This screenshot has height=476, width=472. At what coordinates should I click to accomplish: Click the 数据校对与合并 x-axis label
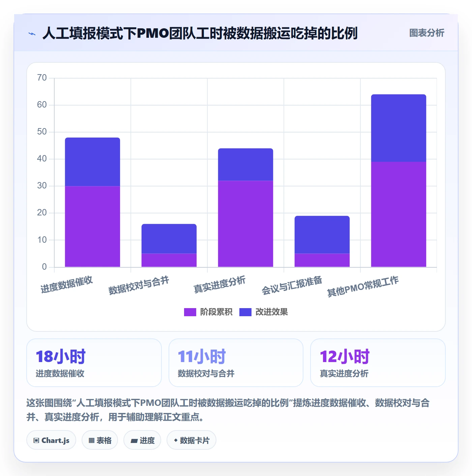(139, 286)
